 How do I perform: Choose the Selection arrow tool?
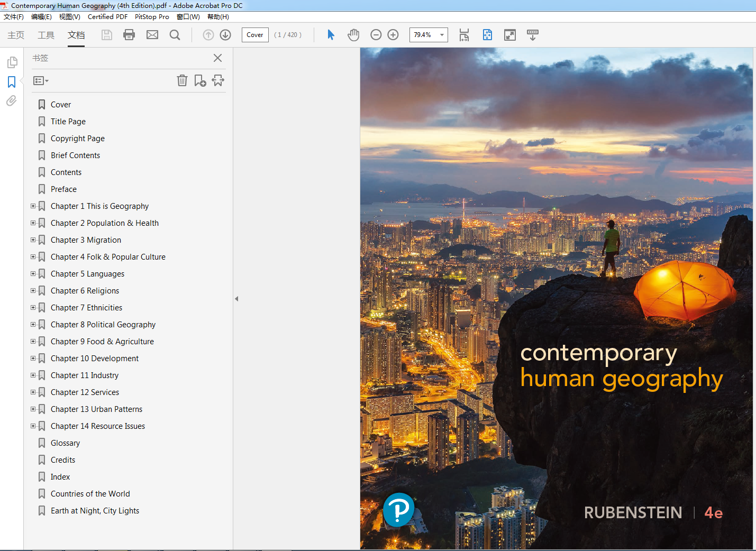pyautogui.click(x=331, y=35)
